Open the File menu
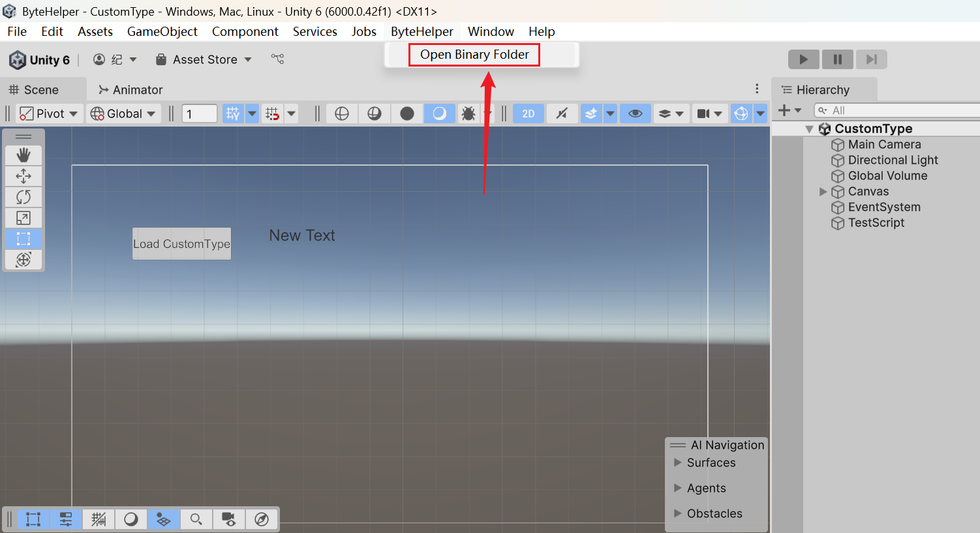The image size is (980, 533). [17, 31]
